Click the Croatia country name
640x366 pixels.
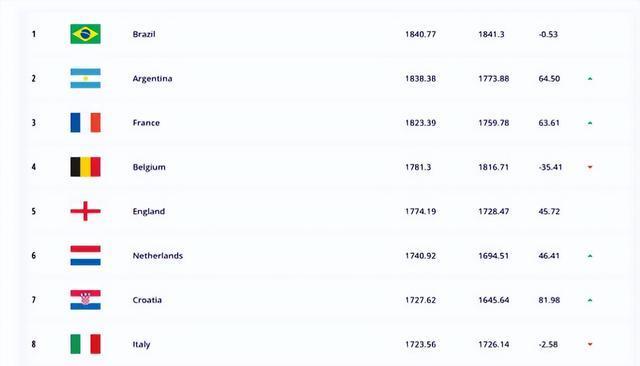click(x=147, y=300)
